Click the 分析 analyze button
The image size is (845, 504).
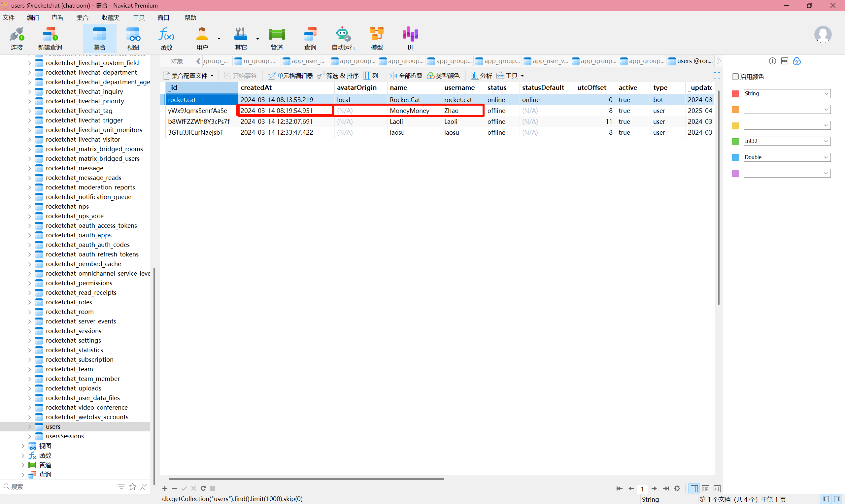click(481, 75)
